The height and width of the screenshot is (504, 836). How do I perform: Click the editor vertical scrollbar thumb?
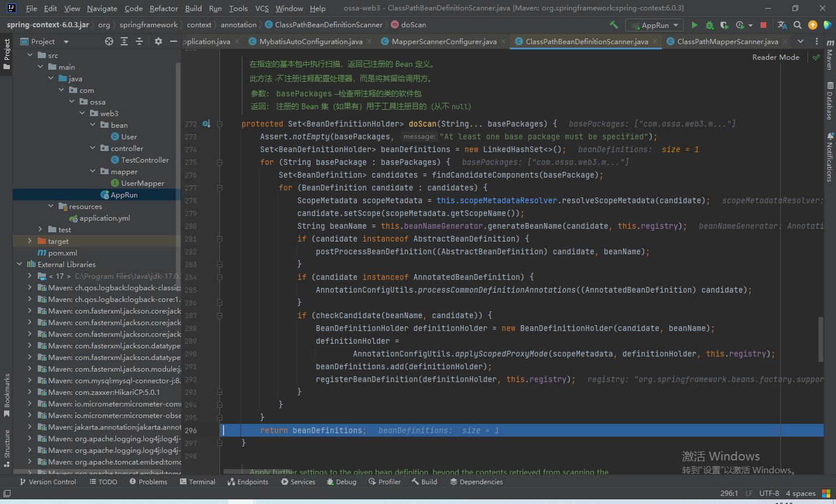click(x=821, y=339)
